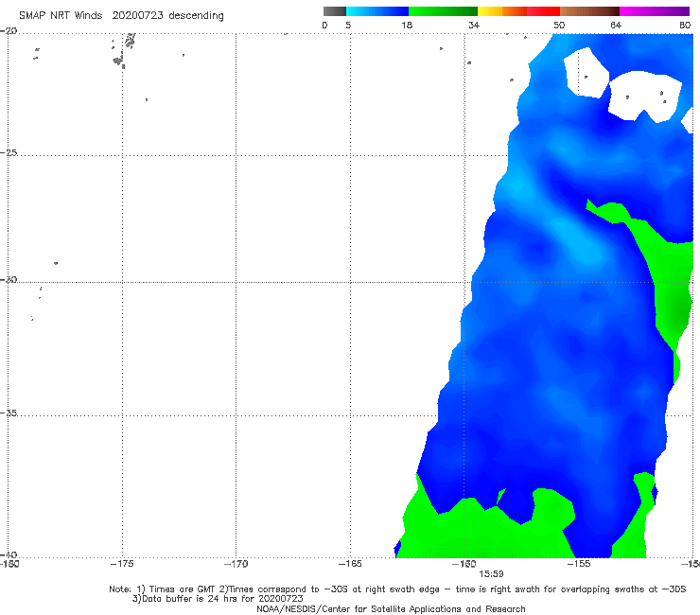The height and width of the screenshot is (615, 700).
Task: Click the 'Data buffer is 24 hrs' note
Action: click(218, 599)
